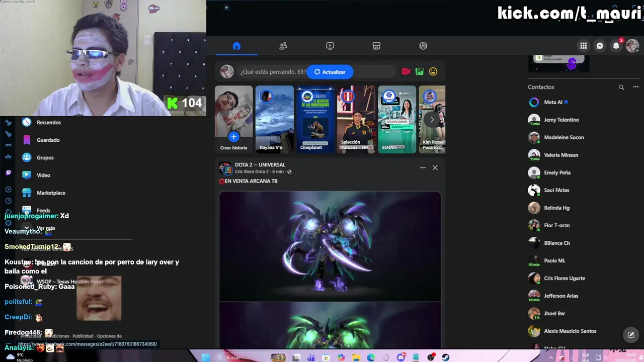This screenshot has width=644, height=362.
Task: Open the player icon in browser sidebar
Action: pyautogui.click(x=8, y=189)
